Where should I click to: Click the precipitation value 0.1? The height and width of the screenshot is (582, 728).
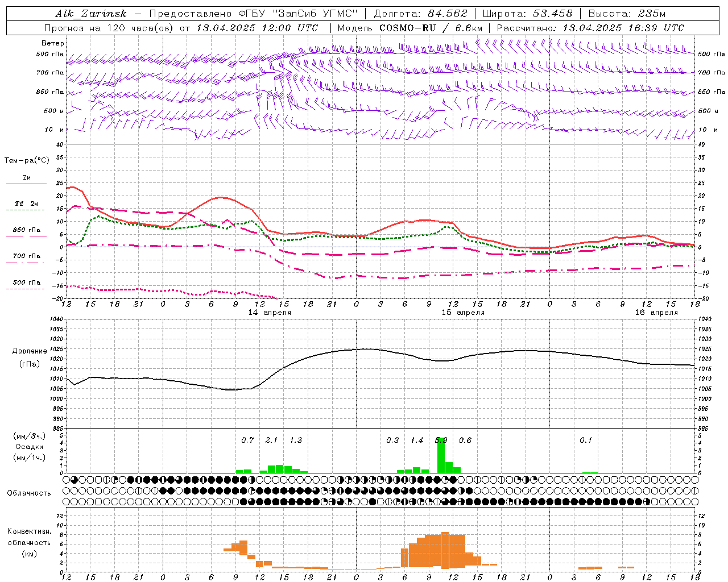tap(586, 440)
